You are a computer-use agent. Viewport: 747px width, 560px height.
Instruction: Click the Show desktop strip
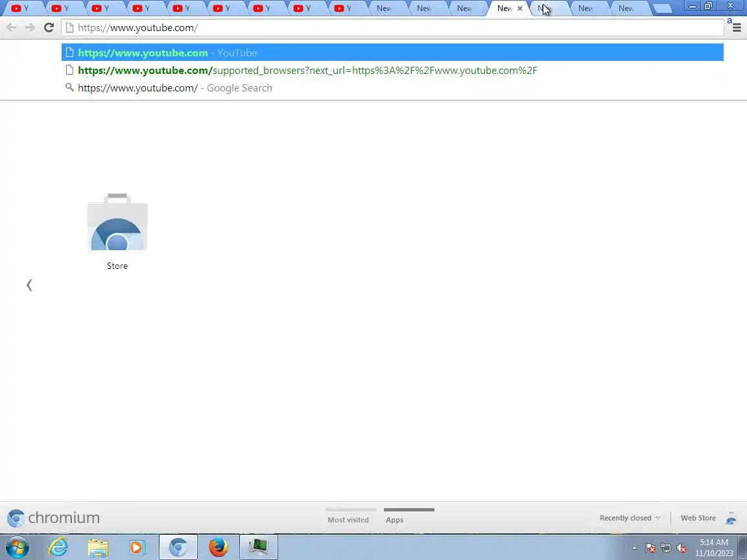742,547
